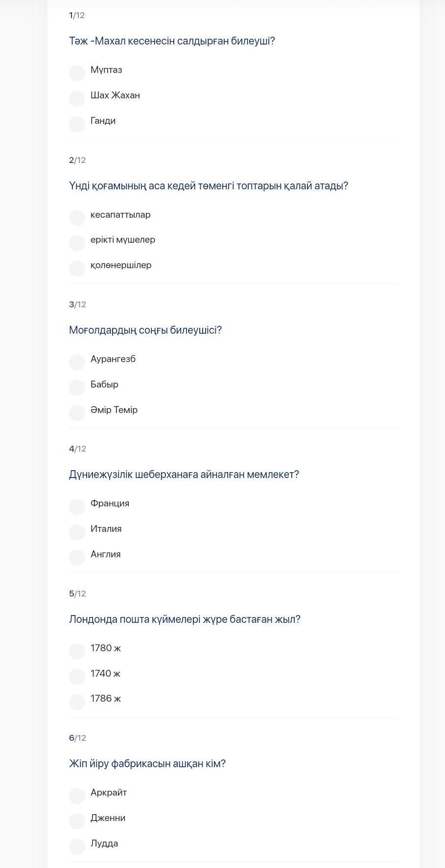445x868 pixels.
Task: Choose 1786 ж as the answer
Action: [x=77, y=702]
